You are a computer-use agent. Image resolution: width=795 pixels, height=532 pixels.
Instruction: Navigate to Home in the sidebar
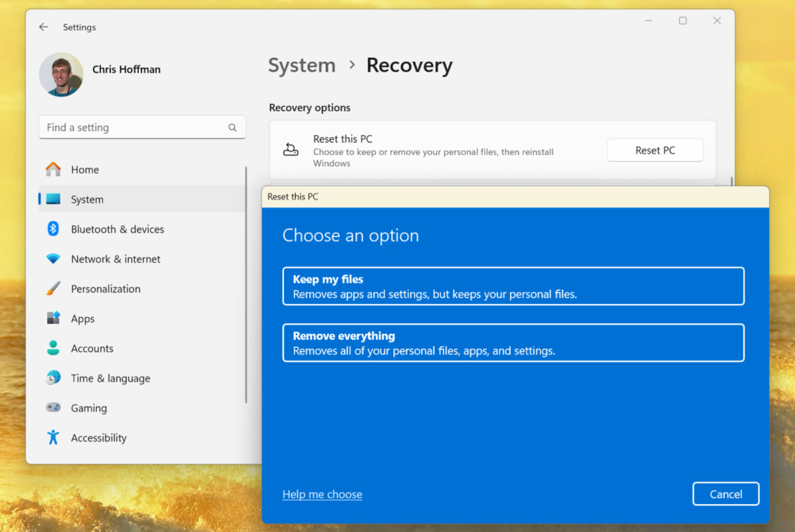(84, 169)
